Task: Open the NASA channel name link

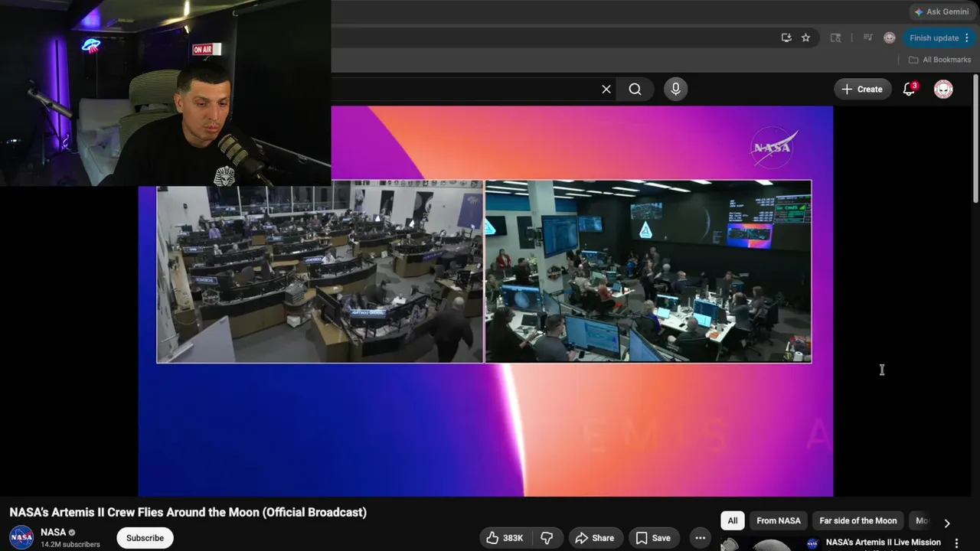Action: 53,532
